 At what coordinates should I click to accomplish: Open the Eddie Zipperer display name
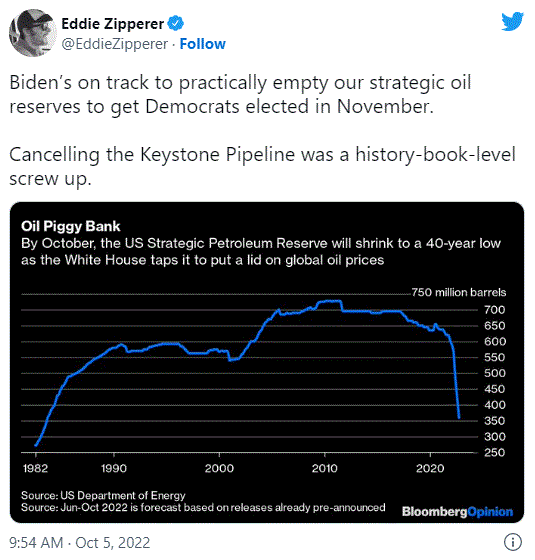(x=112, y=24)
